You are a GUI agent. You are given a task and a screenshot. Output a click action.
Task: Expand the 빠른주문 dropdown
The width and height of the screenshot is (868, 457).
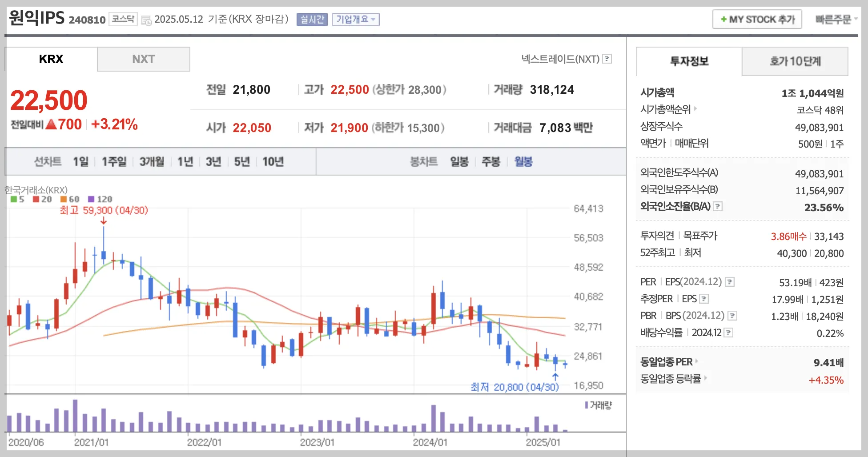click(836, 20)
